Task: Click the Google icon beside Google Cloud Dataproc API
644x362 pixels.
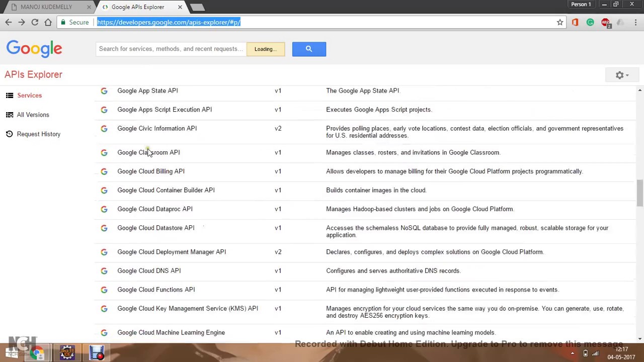Action: pos(104,209)
